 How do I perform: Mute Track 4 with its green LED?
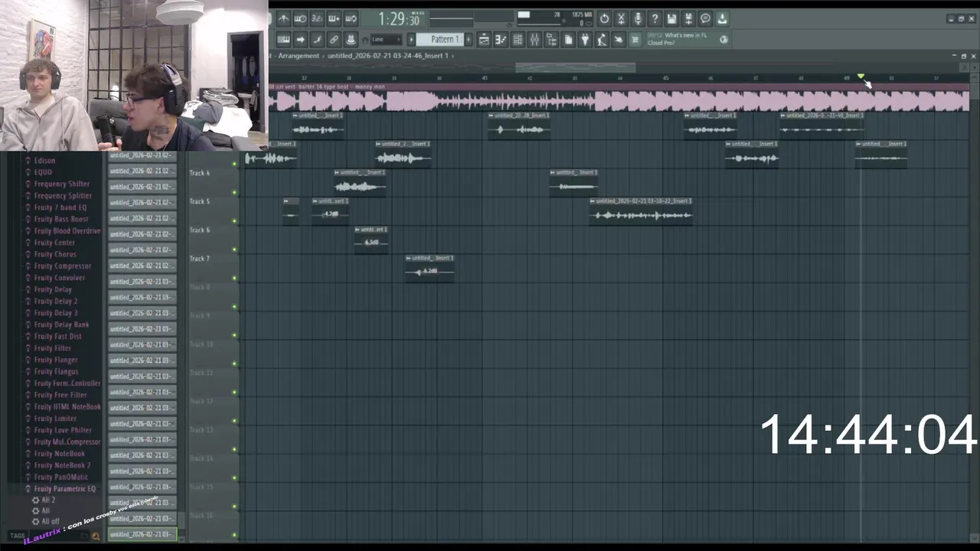coord(234,193)
